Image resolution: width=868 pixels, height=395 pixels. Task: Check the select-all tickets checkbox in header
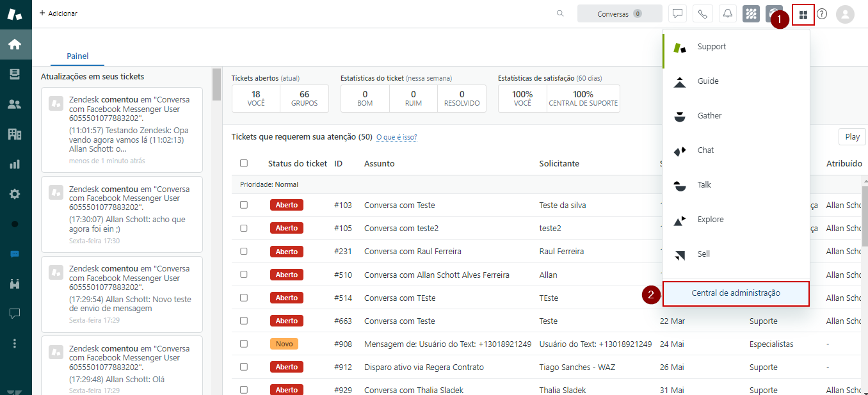[243, 163]
